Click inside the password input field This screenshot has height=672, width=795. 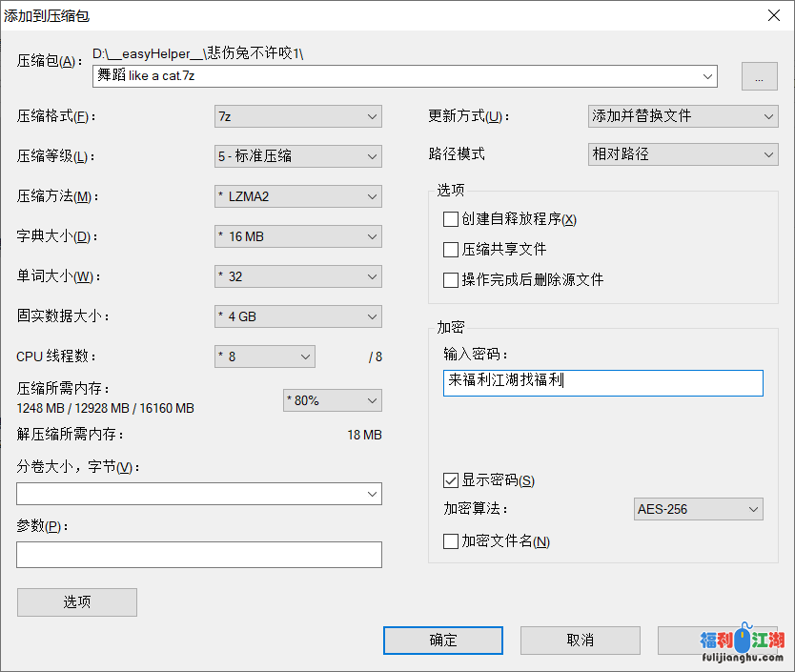601,382
